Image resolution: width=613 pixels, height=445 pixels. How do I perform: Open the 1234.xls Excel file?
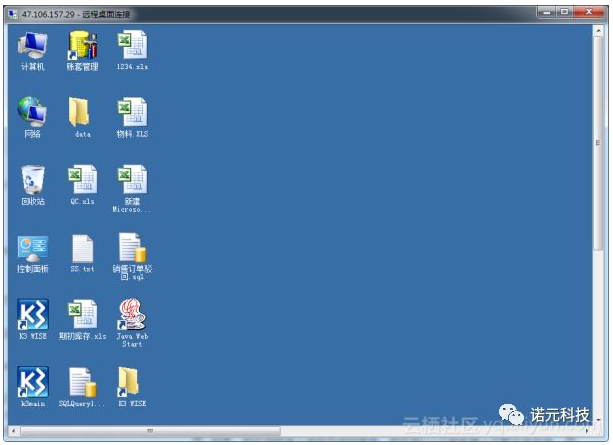[133, 51]
